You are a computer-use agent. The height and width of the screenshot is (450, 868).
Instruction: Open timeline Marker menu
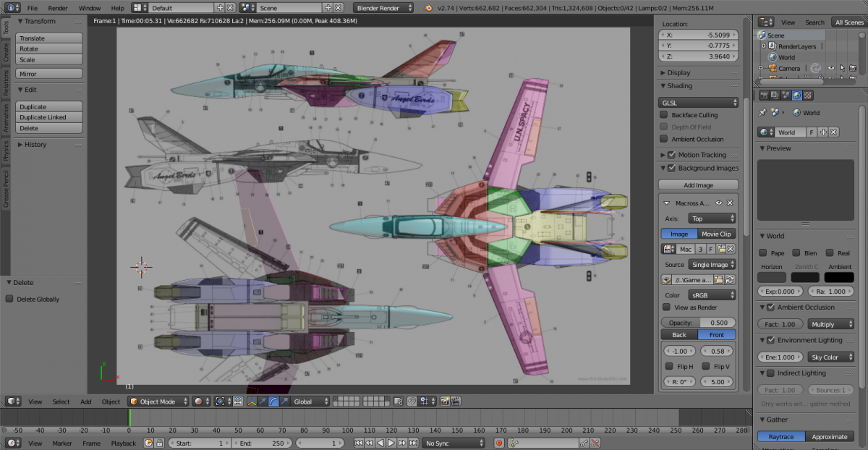coord(62,443)
